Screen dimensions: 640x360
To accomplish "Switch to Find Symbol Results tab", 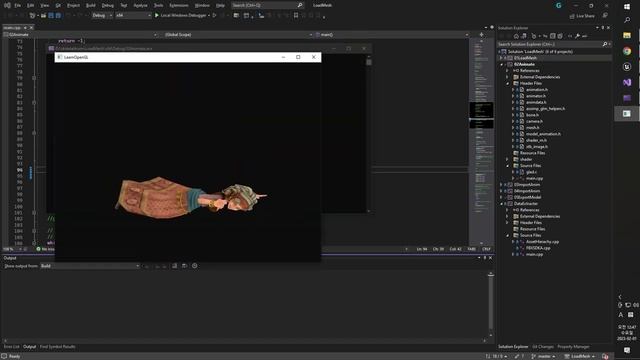I will (58, 347).
